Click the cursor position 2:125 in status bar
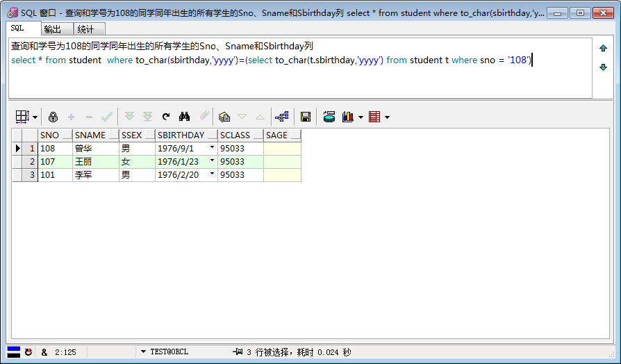The height and width of the screenshot is (364, 621). [x=65, y=352]
